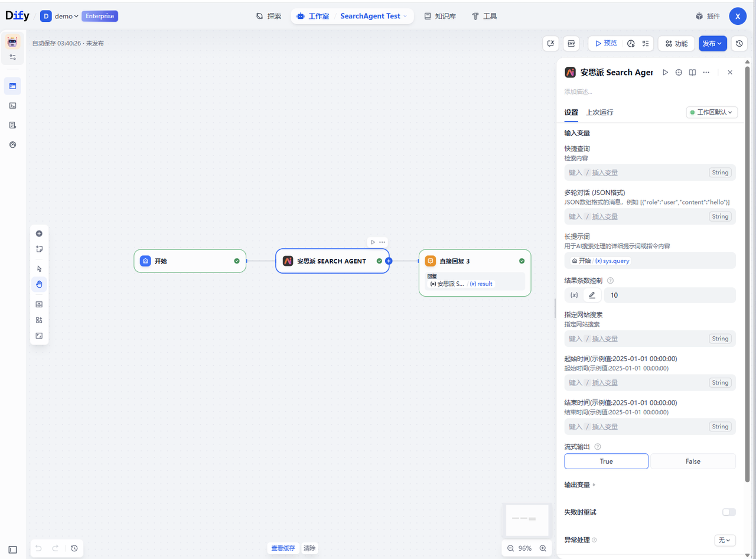Click the 快捷查询 input field
This screenshot has height=559, width=756.
pos(650,173)
